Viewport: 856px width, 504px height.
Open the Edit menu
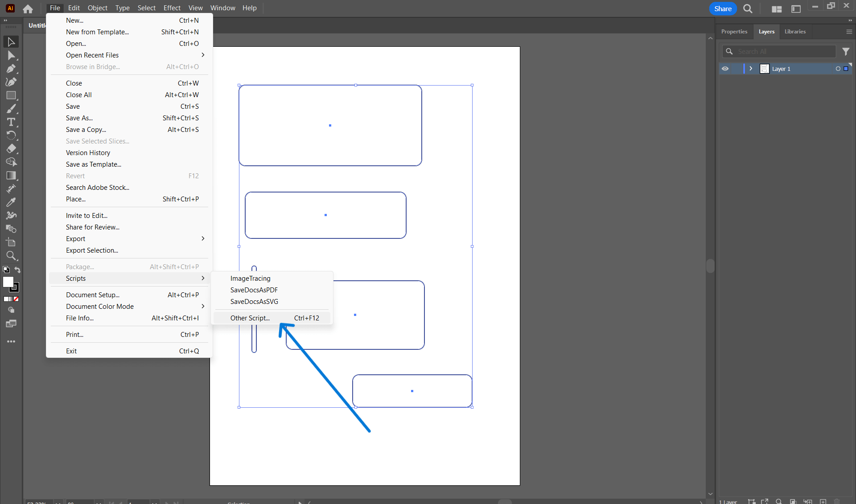74,8
